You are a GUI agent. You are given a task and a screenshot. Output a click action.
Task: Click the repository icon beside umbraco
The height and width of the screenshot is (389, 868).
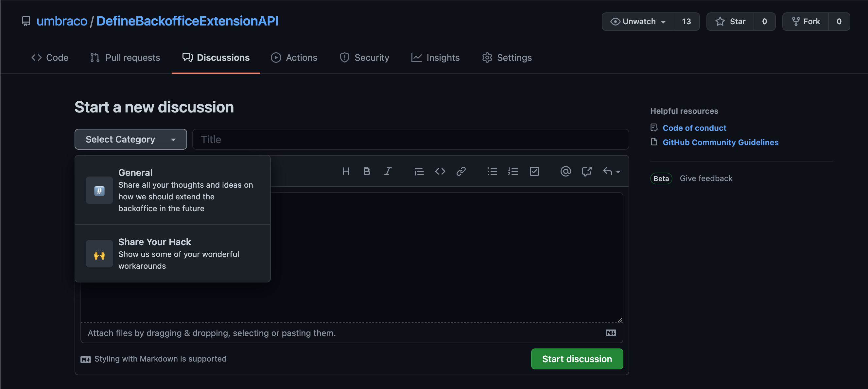coord(26,21)
